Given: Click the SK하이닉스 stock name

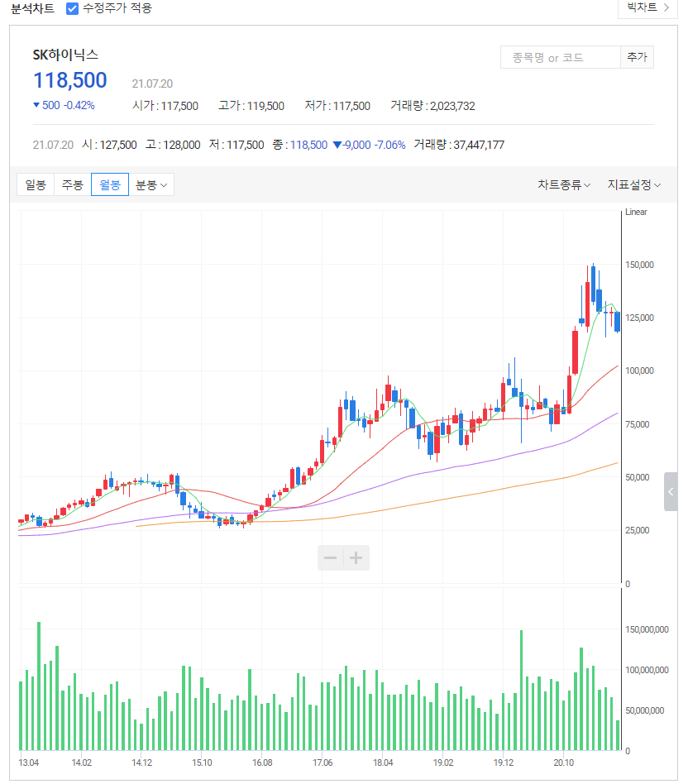Looking at the screenshot, I should tap(65, 55).
